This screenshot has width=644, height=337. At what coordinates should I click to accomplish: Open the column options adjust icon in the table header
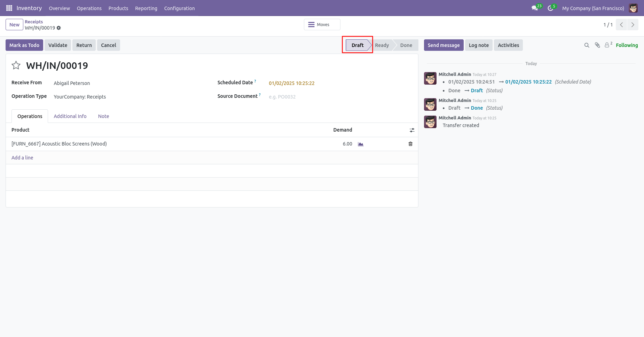(x=412, y=130)
